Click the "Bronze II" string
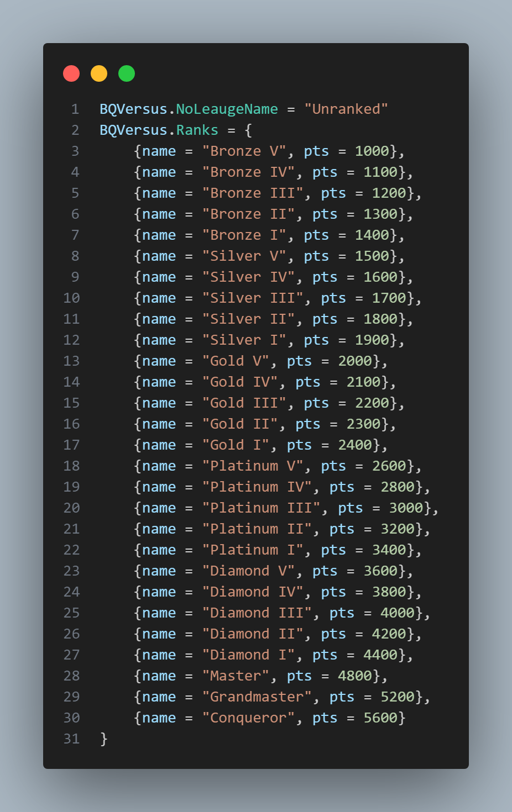512x812 pixels. (x=248, y=214)
